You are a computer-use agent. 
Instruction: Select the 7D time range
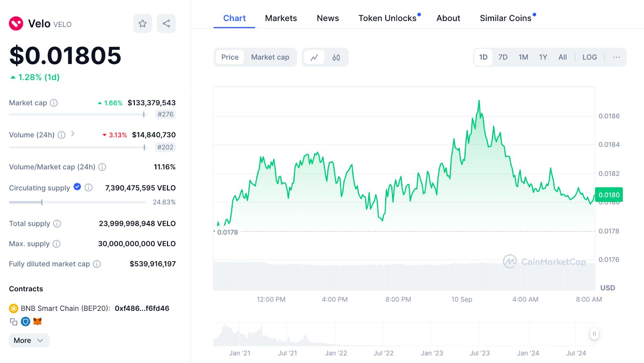coord(503,57)
